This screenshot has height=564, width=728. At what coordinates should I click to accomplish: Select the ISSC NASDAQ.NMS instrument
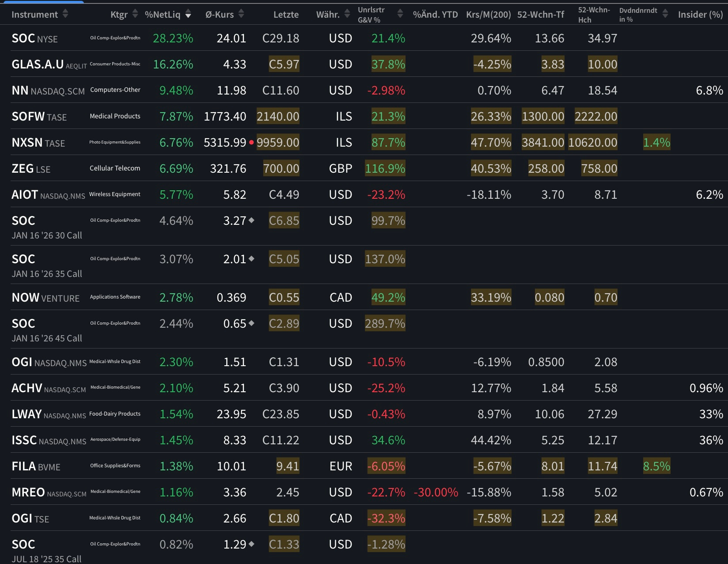point(49,440)
